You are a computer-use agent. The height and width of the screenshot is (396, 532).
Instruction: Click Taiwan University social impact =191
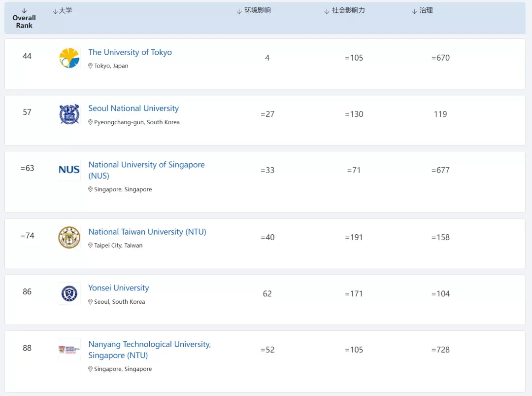click(x=354, y=237)
